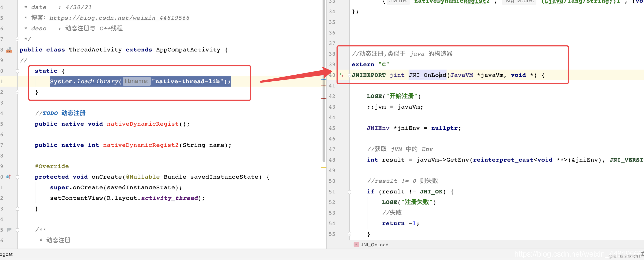Collapse the if result != JNI_OK block
The image size is (644, 260).
[349, 192]
